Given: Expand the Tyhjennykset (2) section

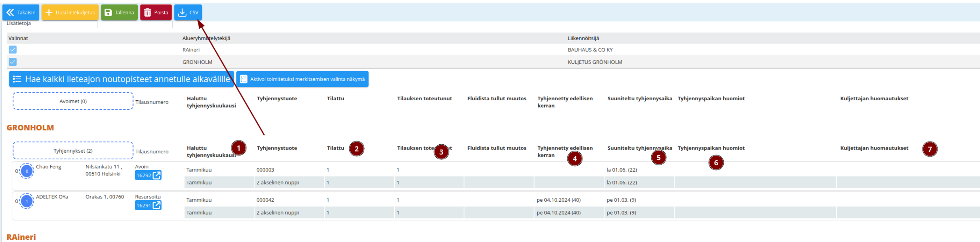Looking at the screenshot, I should point(73,151).
